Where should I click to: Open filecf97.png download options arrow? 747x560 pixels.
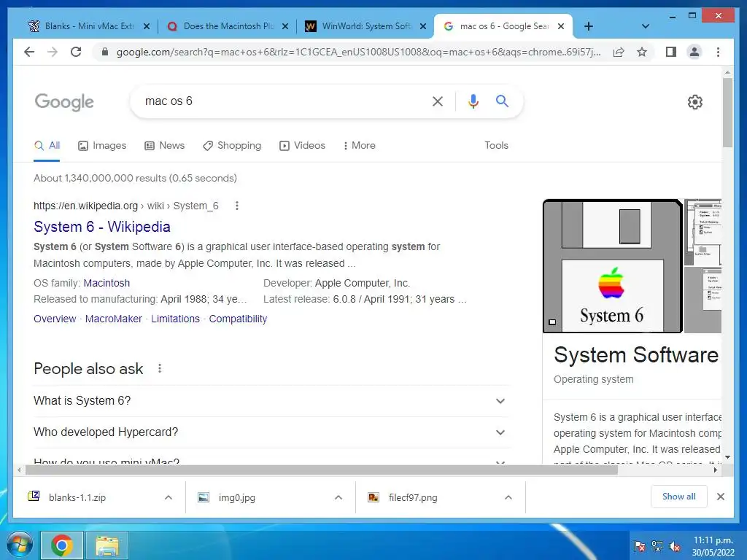(508, 497)
